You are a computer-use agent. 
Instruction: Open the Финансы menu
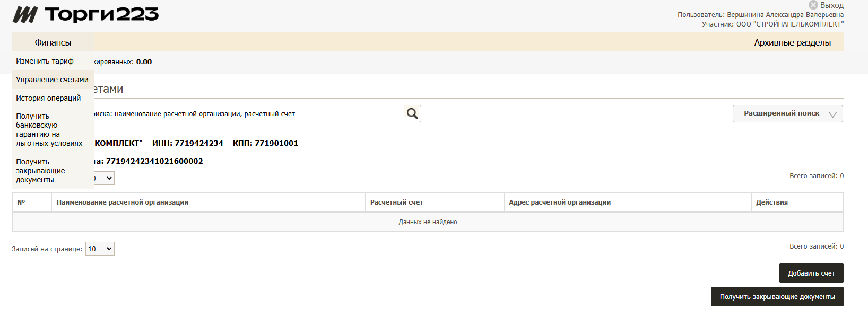[53, 42]
